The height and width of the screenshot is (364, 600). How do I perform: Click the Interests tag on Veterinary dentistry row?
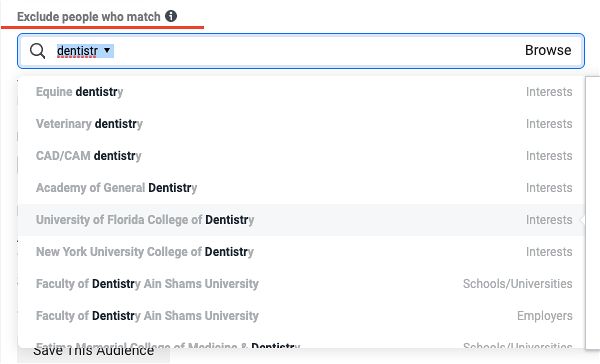tap(549, 124)
